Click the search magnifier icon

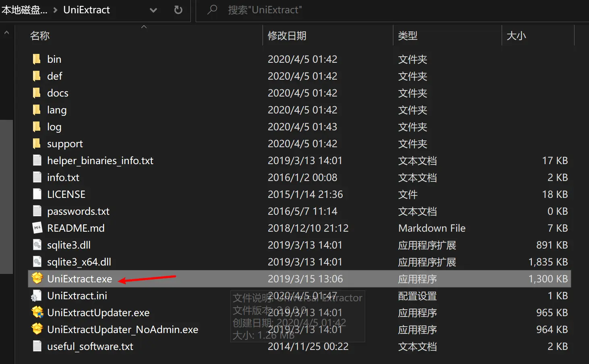click(212, 10)
